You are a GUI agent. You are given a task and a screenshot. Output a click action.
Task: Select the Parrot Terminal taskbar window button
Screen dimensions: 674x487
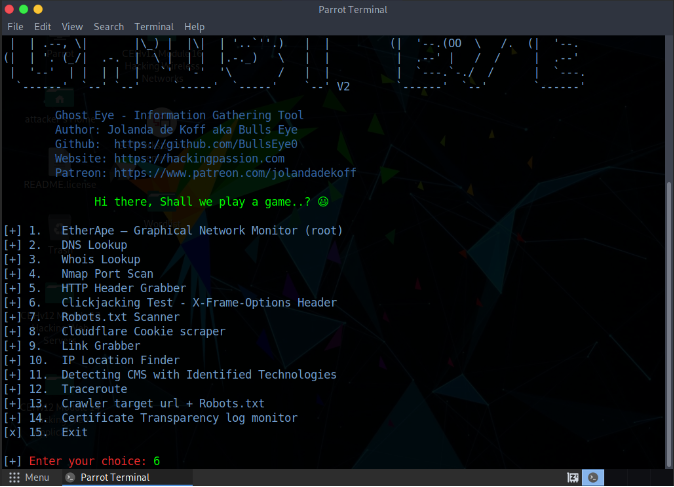pos(115,478)
